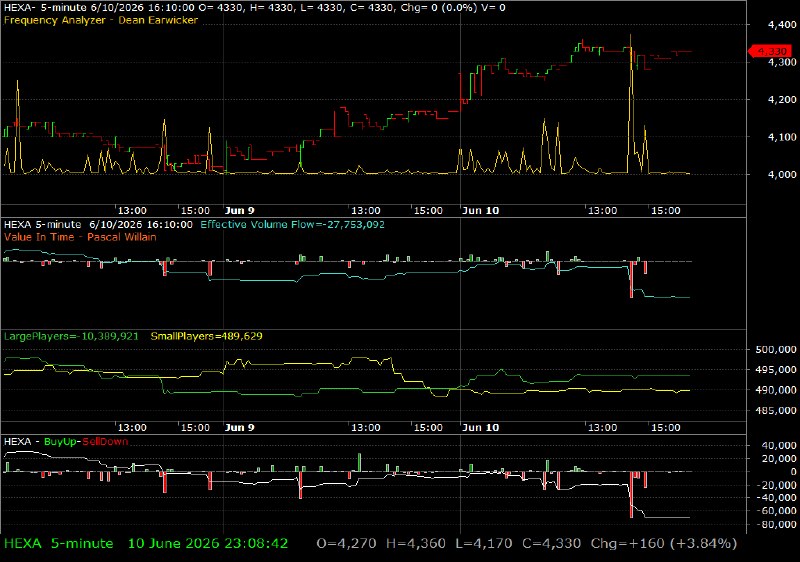
Task: Click the 'Frequency Analyzer - Dean Earwicker' indicator label
Action: (x=101, y=20)
